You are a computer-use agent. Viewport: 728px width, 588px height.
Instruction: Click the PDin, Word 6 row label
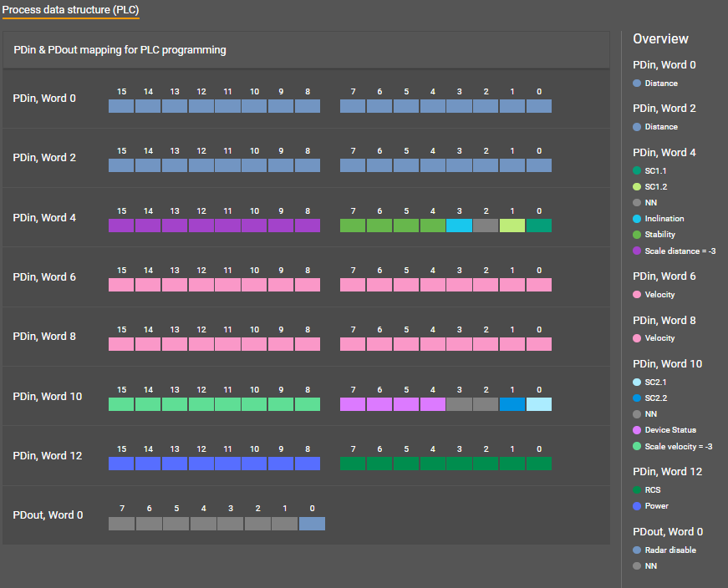click(45, 277)
